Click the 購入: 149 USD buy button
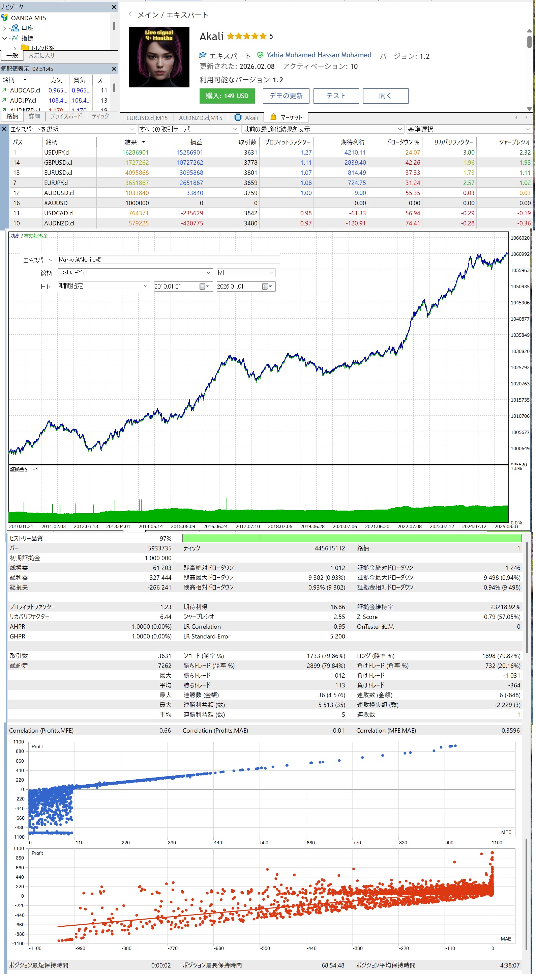Viewport: 536px width, 980px height. pyautogui.click(x=227, y=96)
